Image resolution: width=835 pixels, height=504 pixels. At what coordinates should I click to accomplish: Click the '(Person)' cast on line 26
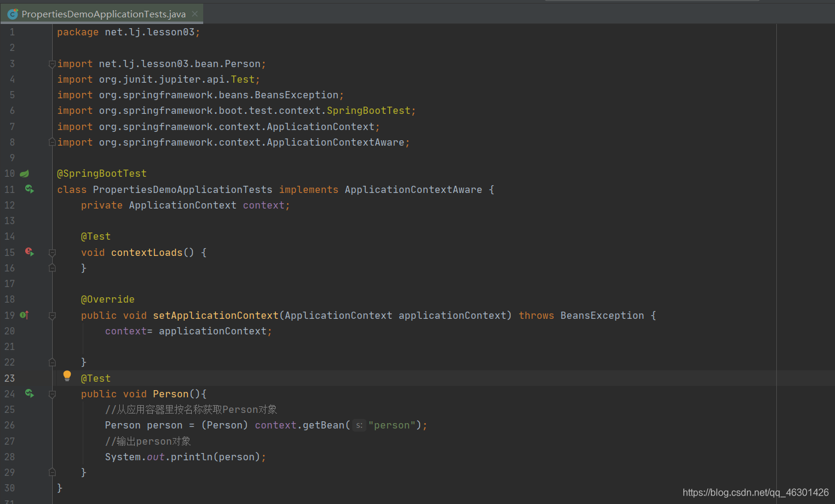pyautogui.click(x=225, y=425)
